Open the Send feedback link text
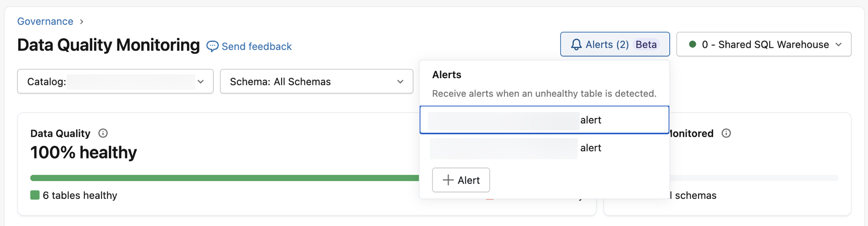The width and height of the screenshot is (868, 226). [256, 46]
